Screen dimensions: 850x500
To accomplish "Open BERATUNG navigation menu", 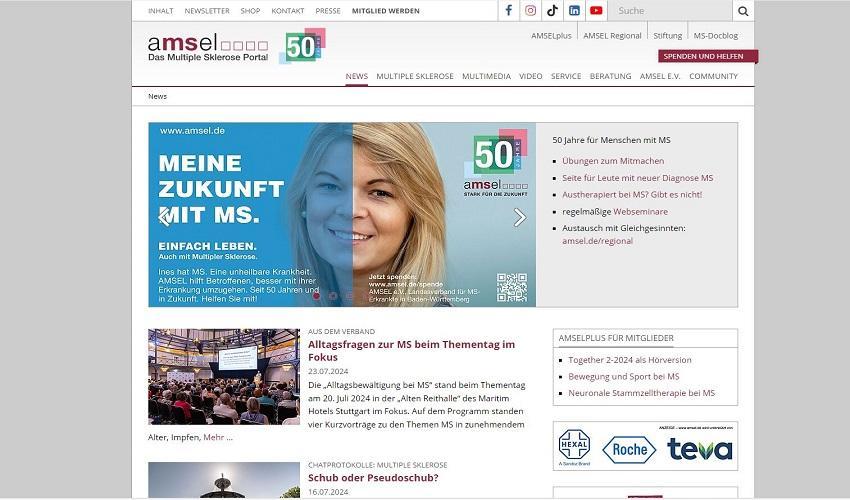I will [610, 76].
